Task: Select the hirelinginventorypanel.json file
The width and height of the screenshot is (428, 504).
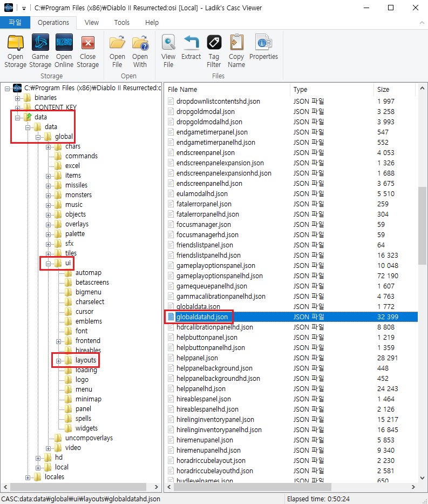Action: (x=215, y=420)
